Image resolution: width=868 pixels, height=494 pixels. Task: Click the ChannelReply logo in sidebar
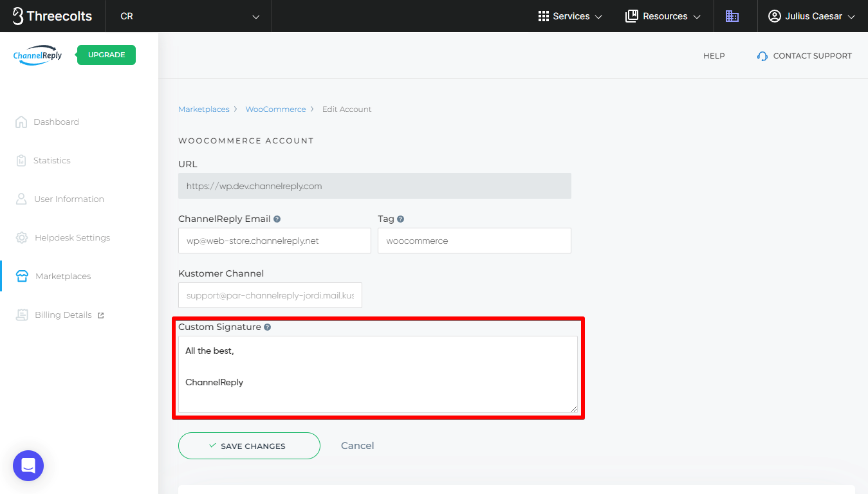pos(38,55)
